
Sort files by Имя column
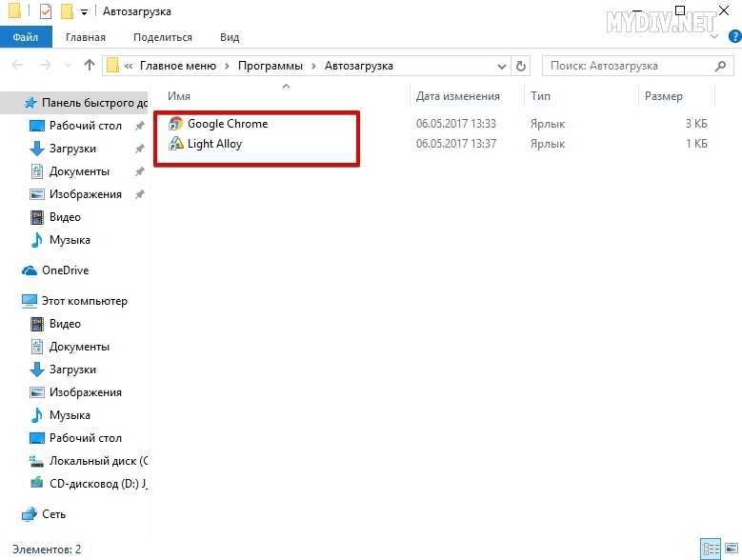(x=179, y=96)
